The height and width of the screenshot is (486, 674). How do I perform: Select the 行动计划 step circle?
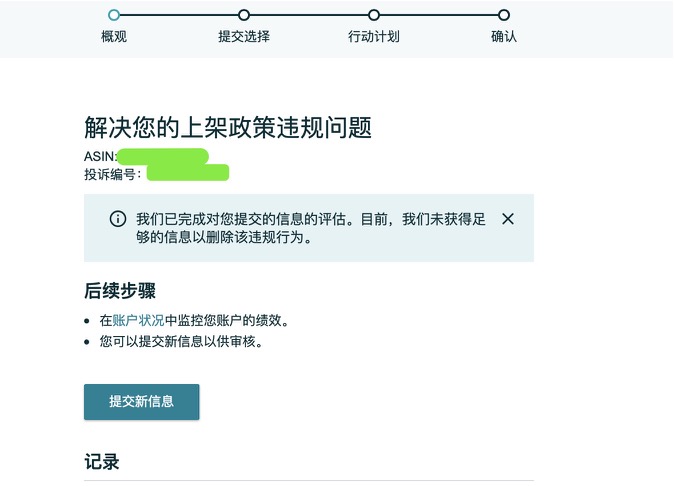click(374, 15)
